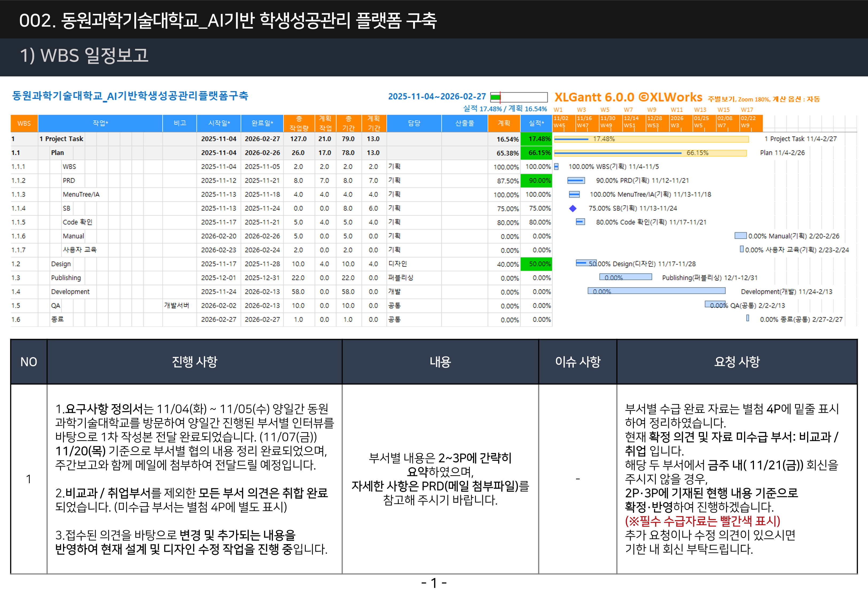Click the long Development Gantt bar
Image resolution: width=868 pixels, height=601 pixels.
coord(656,291)
